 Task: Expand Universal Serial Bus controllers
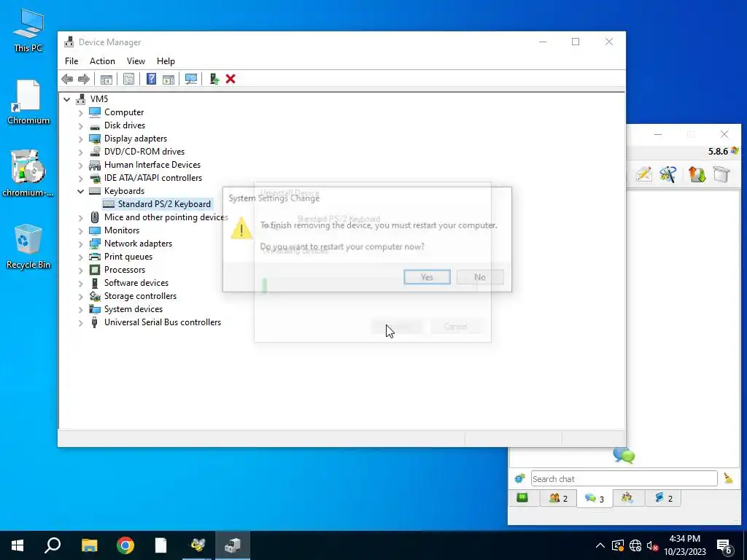[x=80, y=322]
